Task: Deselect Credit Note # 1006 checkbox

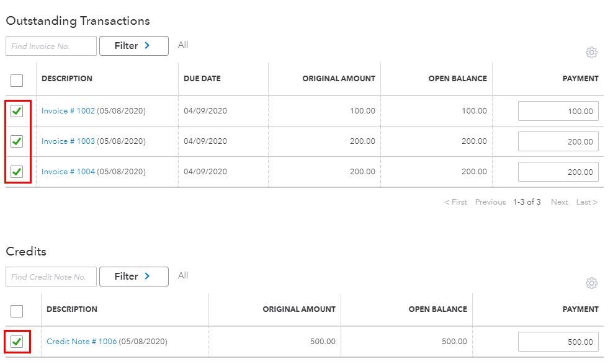Action: 17,341
